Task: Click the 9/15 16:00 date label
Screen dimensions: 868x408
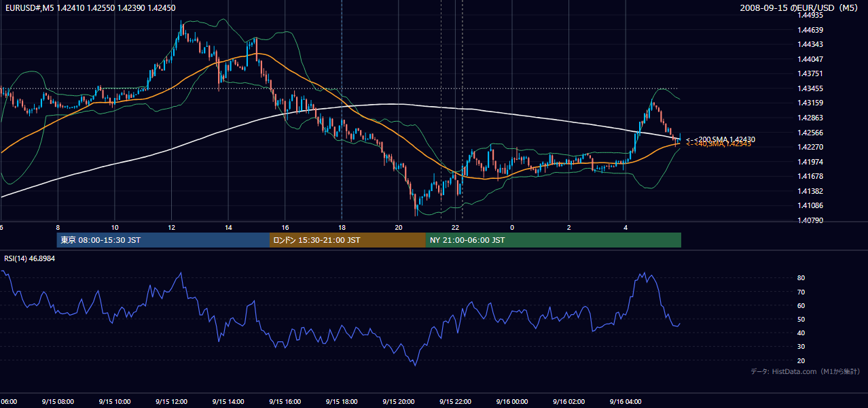Action: click(x=285, y=402)
